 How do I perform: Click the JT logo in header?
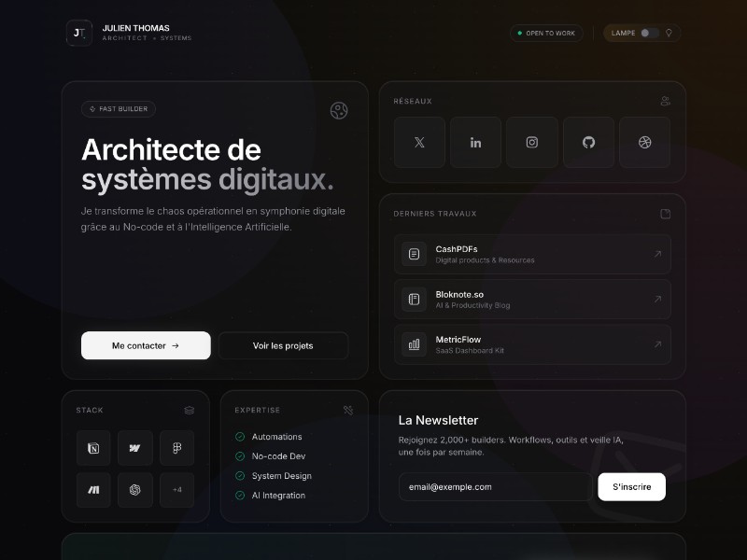click(79, 34)
